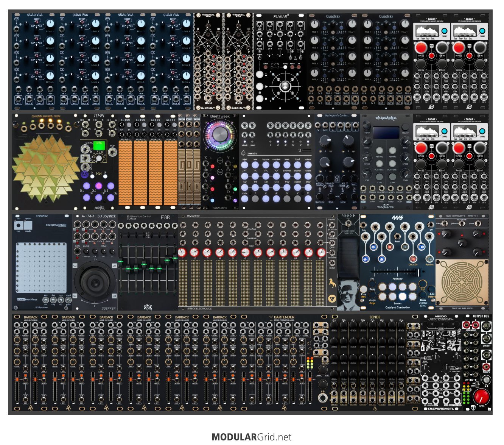Click the Planar² joystick ball

pyautogui.click(x=284, y=86)
